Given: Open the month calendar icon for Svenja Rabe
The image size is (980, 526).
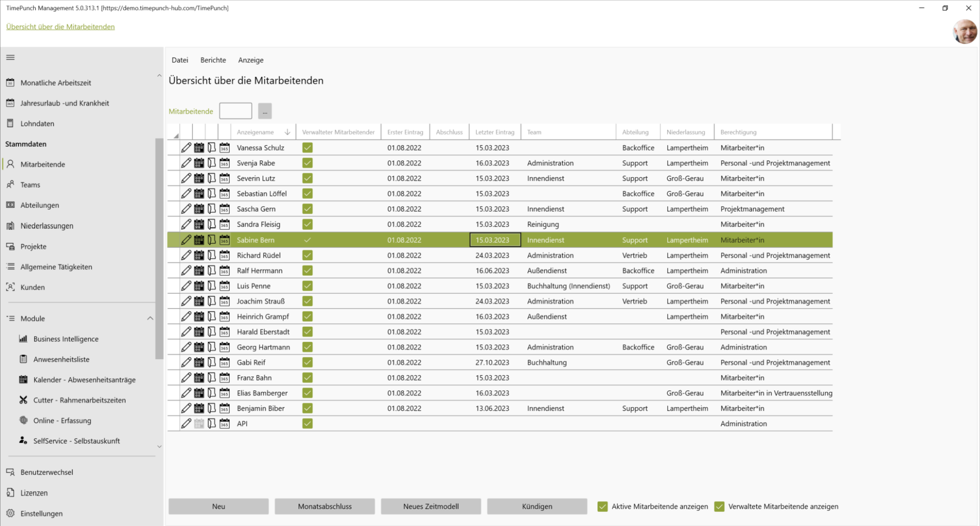Looking at the screenshot, I should pos(199,163).
